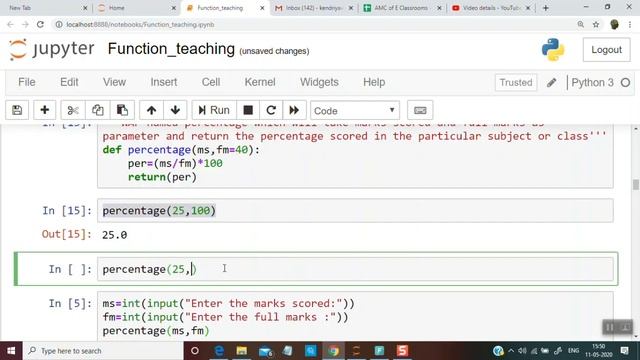Open the Widgets menu
This screenshot has width=640, height=360.
(319, 82)
